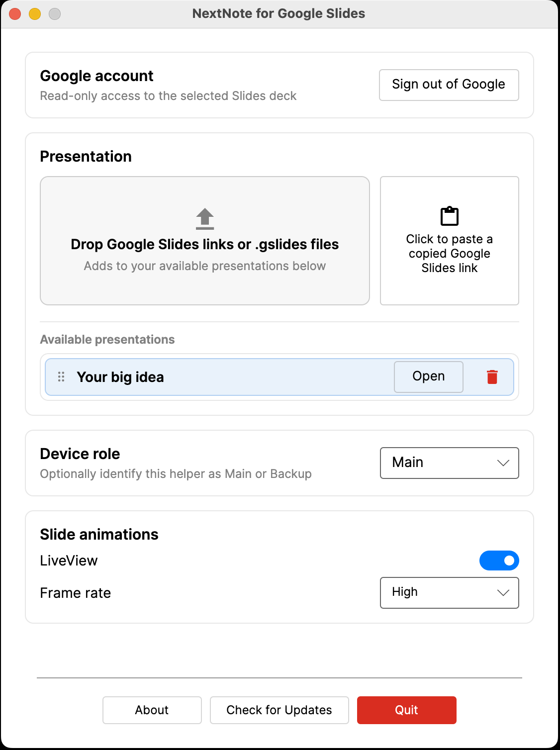Open the Device role dropdown showing Main

[450, 463]
